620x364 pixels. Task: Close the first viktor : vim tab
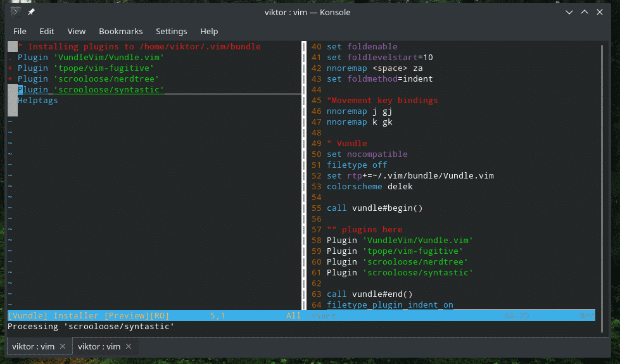[x=62, y=346]
